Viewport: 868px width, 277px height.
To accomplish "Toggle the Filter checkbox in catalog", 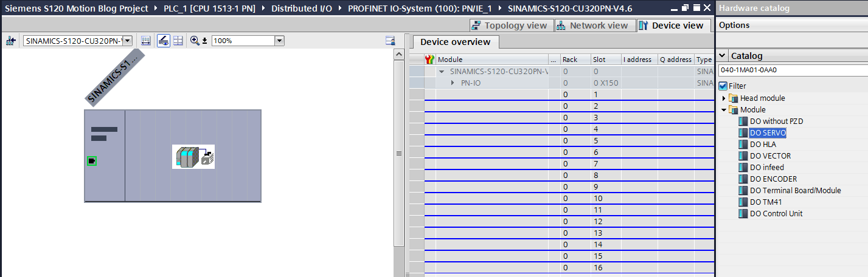I will [x=723, y=86].
